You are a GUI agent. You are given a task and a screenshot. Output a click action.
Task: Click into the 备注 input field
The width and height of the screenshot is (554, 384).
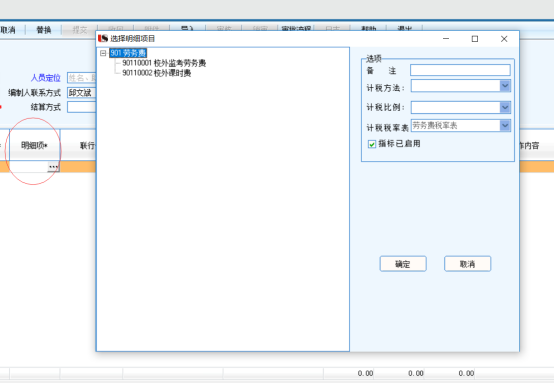click(460, 70)
